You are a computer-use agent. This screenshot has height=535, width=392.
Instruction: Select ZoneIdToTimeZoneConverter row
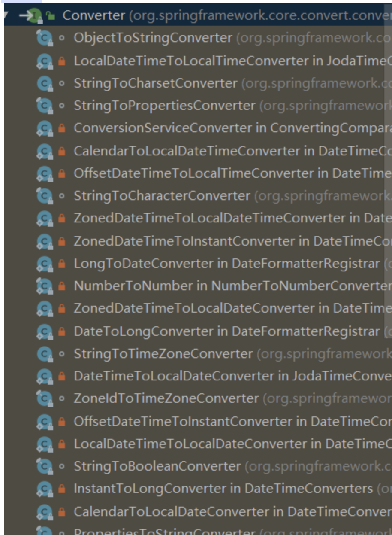[232, 398]
